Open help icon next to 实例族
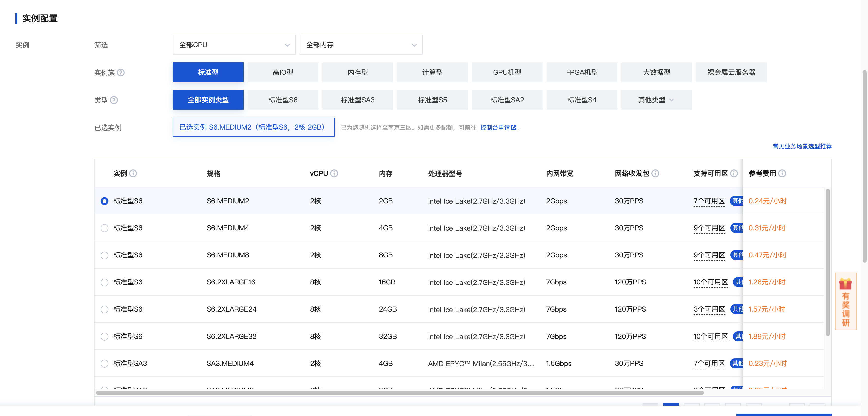 pos(121,73)
